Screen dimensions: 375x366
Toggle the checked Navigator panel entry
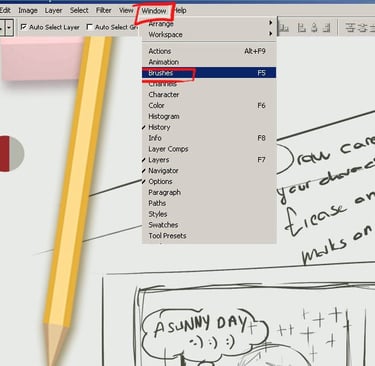(209, 171)
